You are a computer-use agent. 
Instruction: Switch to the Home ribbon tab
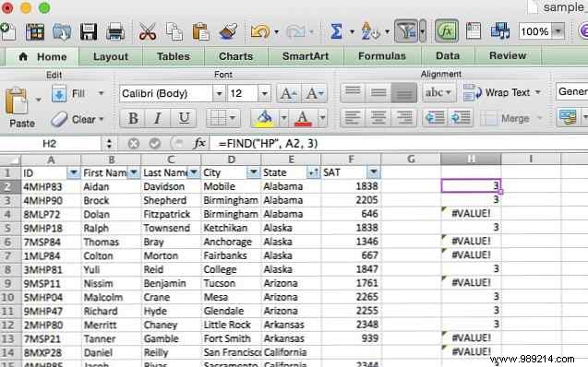[42, 57]
